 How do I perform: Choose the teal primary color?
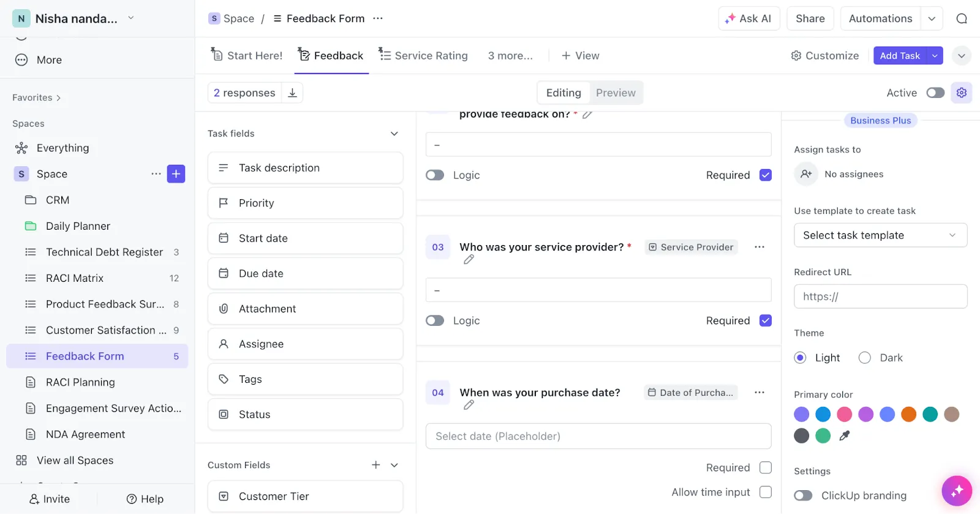pyautogui.click(x=930, y=414)
